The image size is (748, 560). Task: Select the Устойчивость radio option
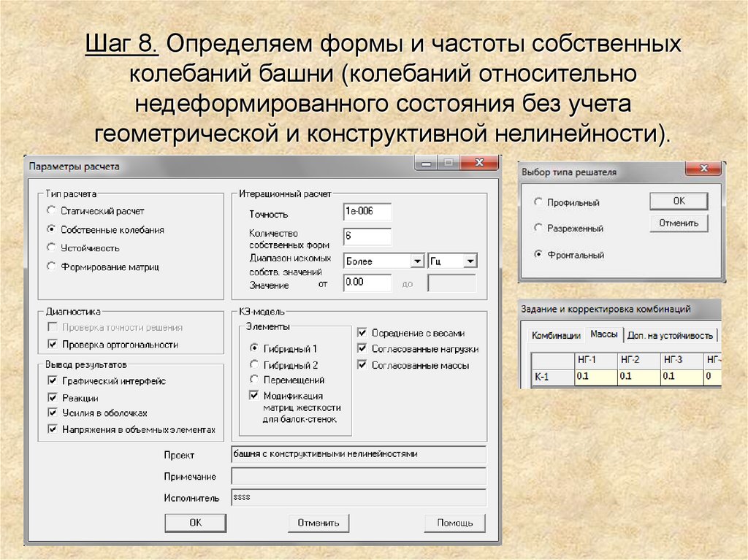pos(52,247)
